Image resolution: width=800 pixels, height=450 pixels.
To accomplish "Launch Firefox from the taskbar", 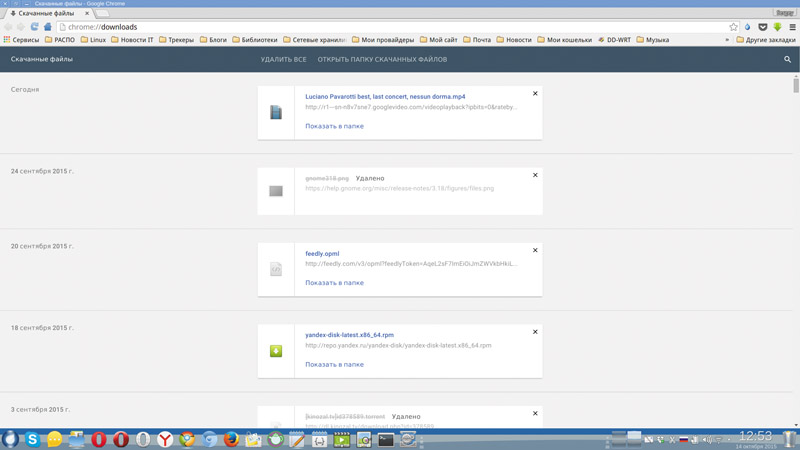I will tap(231, 439).
